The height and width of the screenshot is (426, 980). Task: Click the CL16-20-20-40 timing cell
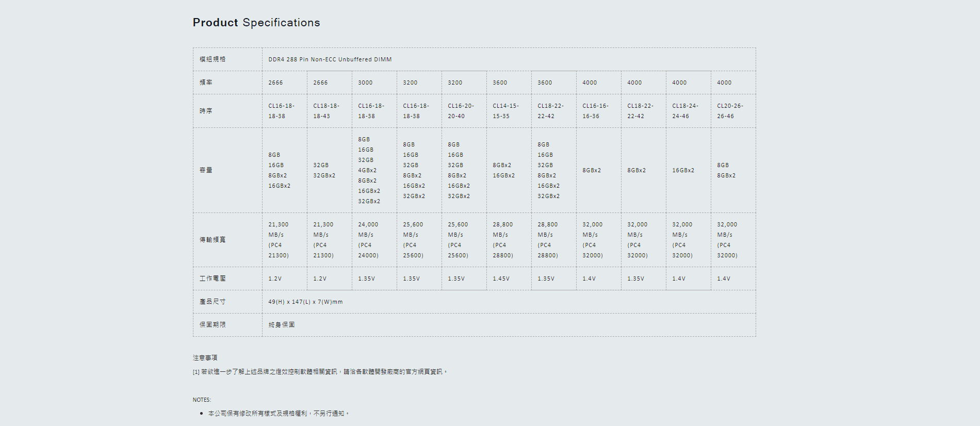(x=461, y=111)
